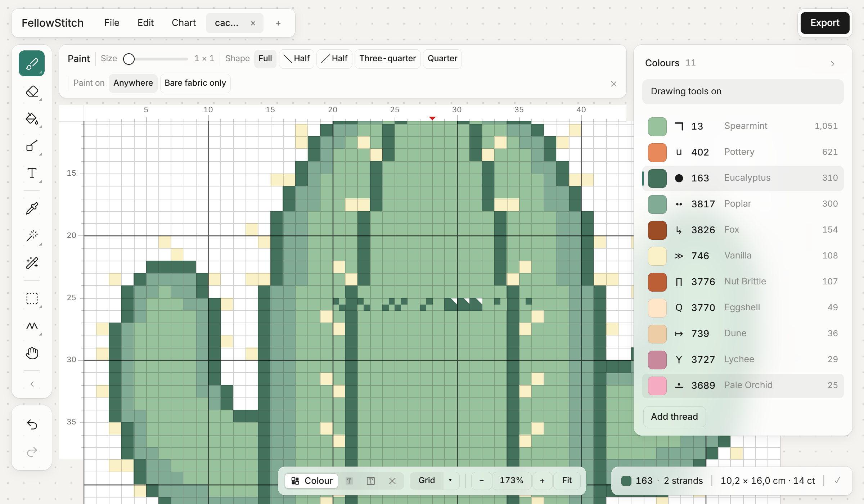
Task: Click the Export button
Action: (825, 23)
